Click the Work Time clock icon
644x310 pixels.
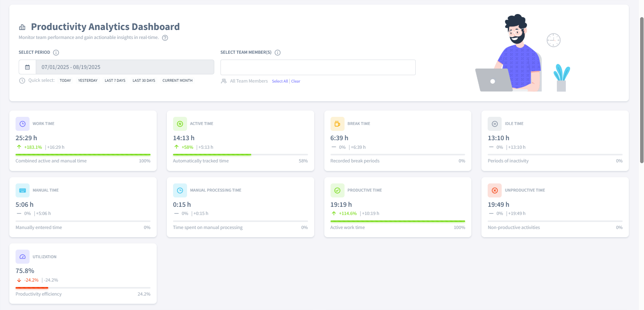pos(23,124)
